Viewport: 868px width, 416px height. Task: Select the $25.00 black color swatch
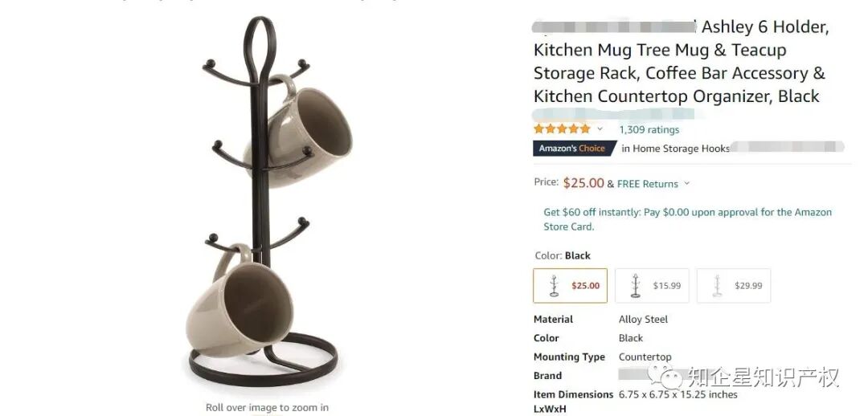pos(570,285)
